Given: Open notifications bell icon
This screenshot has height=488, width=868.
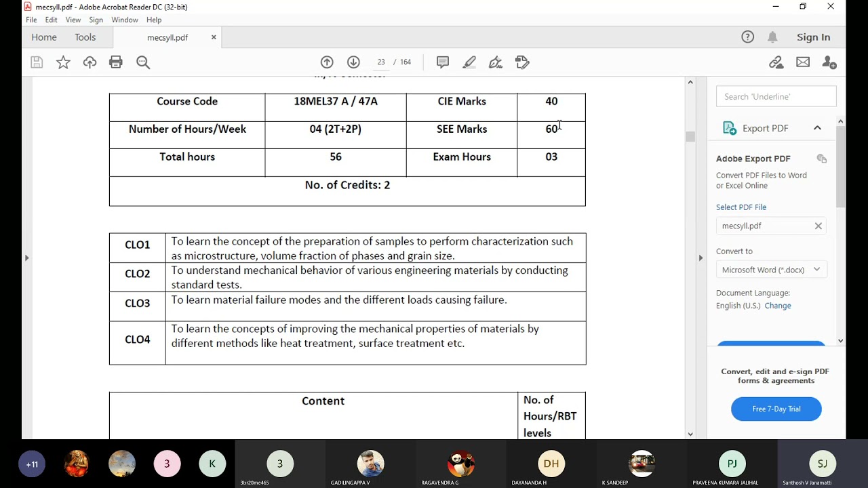Looking at the screenshot, I should point(772,37).
